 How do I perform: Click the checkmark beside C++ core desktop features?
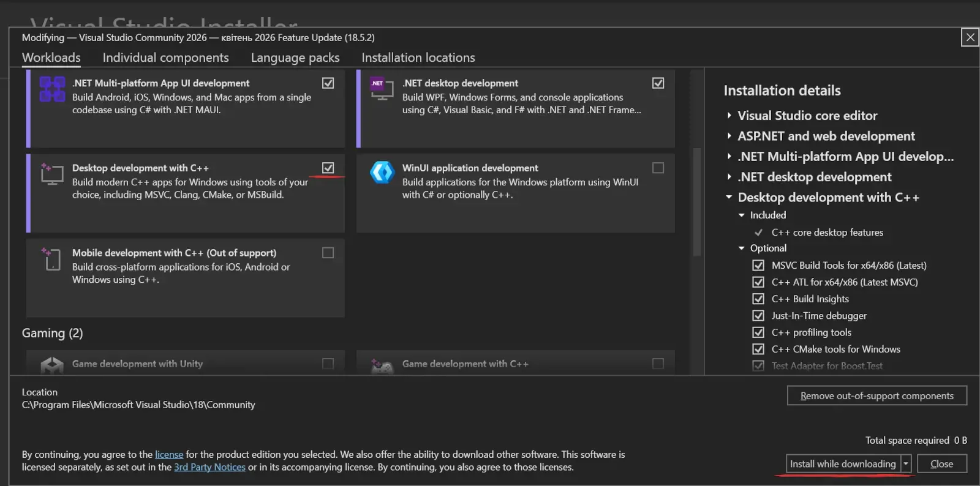pyautogui.click(x=758, y=233)
